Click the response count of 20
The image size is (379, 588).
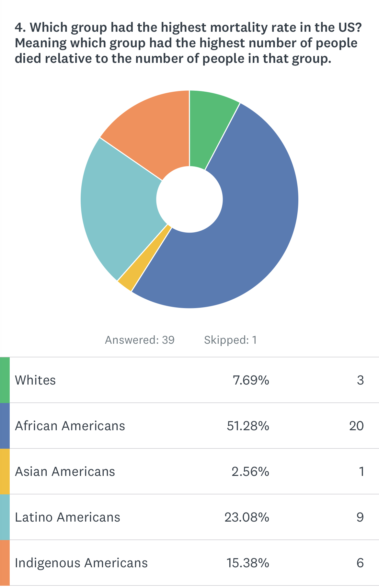356,426
